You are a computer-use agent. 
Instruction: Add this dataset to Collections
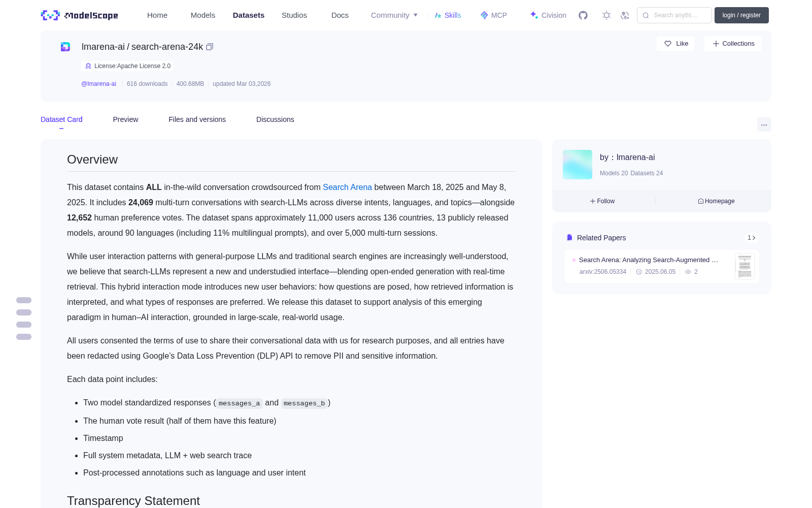(733, 44)
